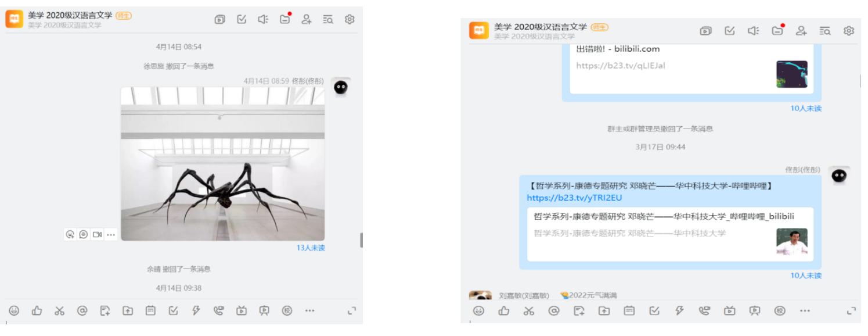
Task: Show more toolbar tools in left chat
Action: tap(309, 310)
